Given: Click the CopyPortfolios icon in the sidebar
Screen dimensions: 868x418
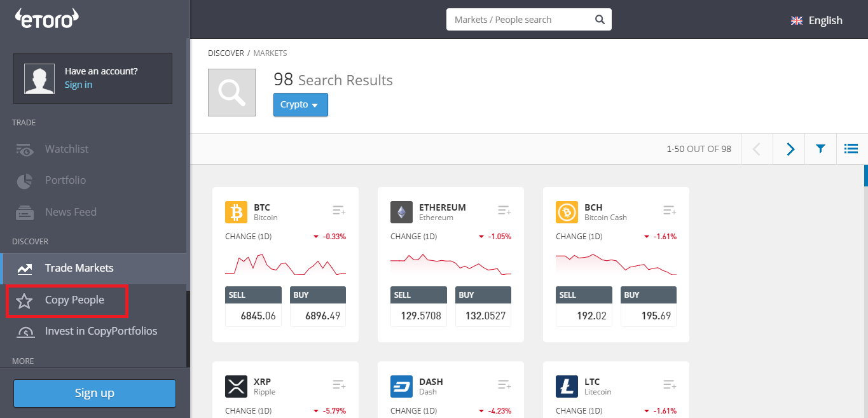Looking at the screenshot, I should click(x=25, y=332).
